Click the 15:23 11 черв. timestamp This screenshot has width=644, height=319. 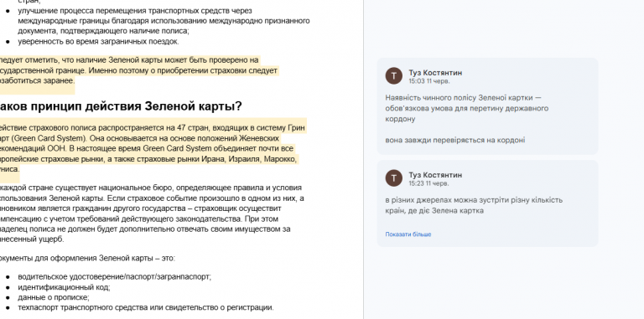click(428, 183)
